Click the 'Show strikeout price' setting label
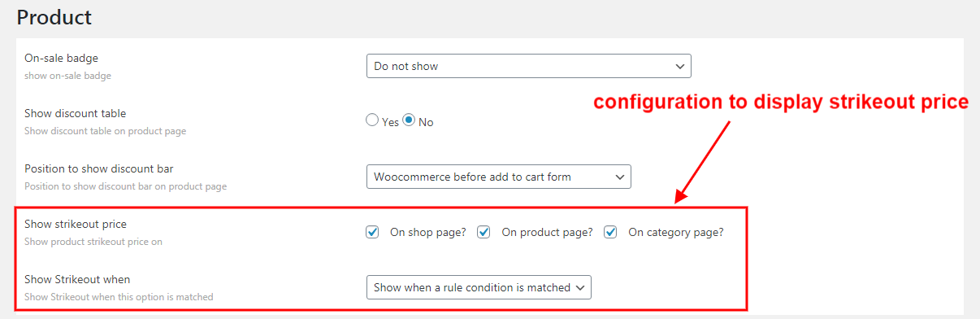This screenshot has width=980, height=319. pyautogui.click(x=76, y=224)
